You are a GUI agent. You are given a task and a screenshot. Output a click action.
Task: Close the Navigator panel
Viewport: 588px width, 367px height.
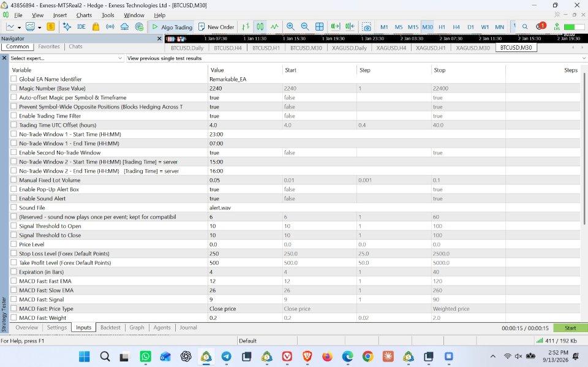click(x=159, y=38)
